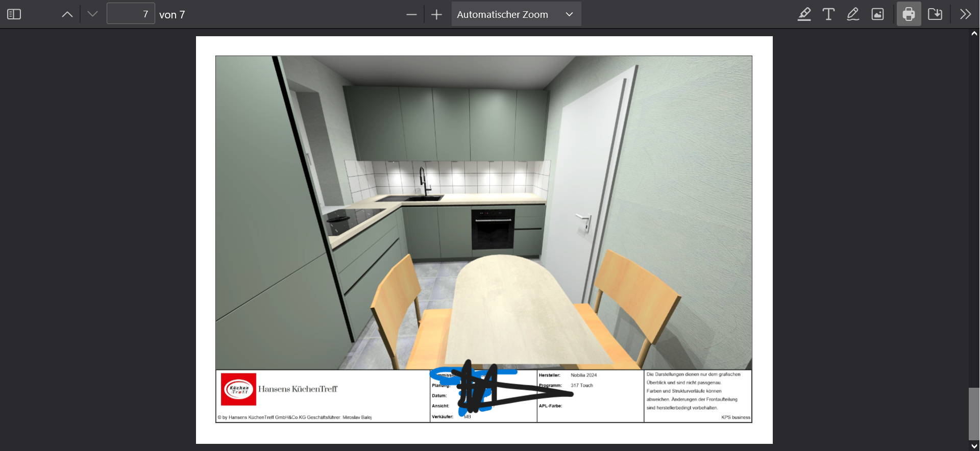980x451 pixels.
Task: Expand the additional tools menu
Action: click(x=965, y=14)
